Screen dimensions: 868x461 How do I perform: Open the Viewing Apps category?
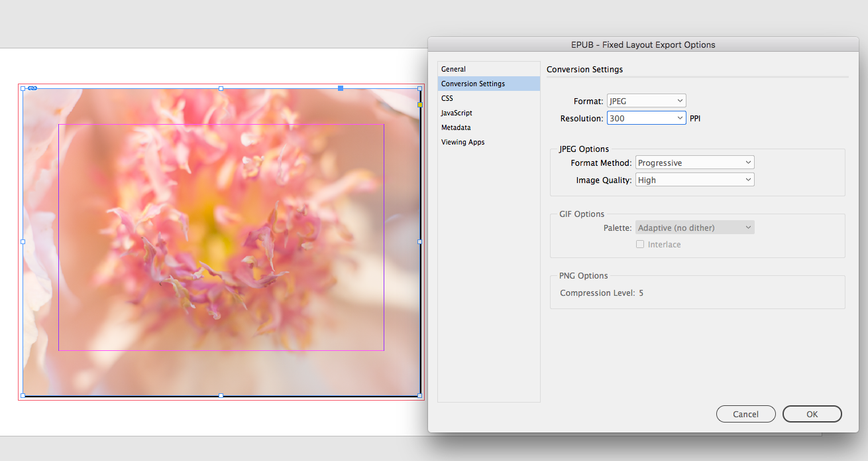(x=489, y=142)
